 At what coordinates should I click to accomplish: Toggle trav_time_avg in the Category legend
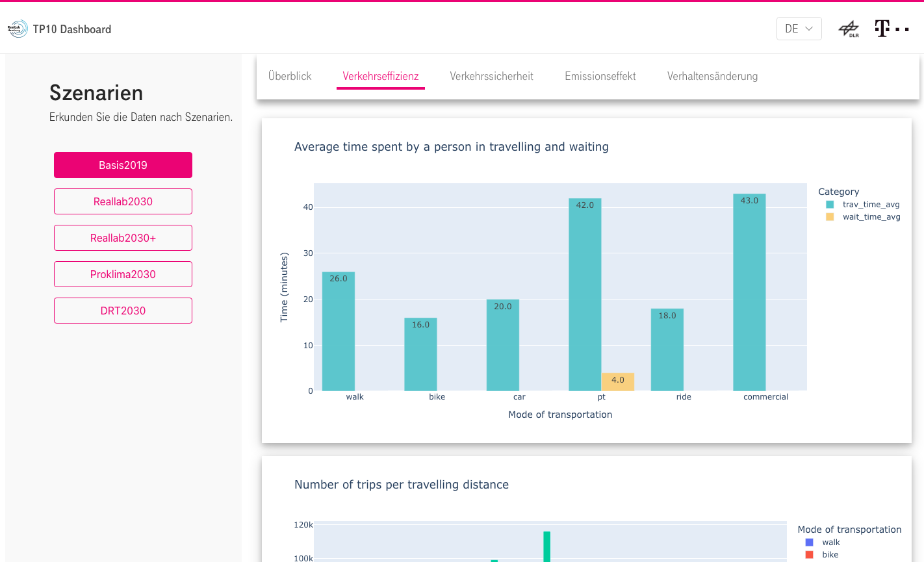872,204
